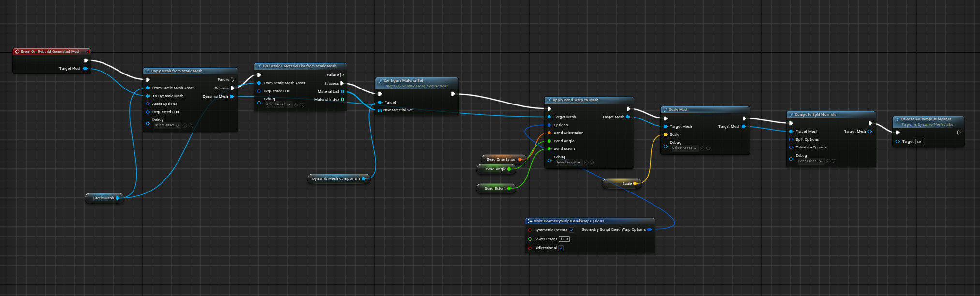Click the Bend Orientation variable node label
The width and height of the screenshot is (980, 296).
click(x=501, y=159)
